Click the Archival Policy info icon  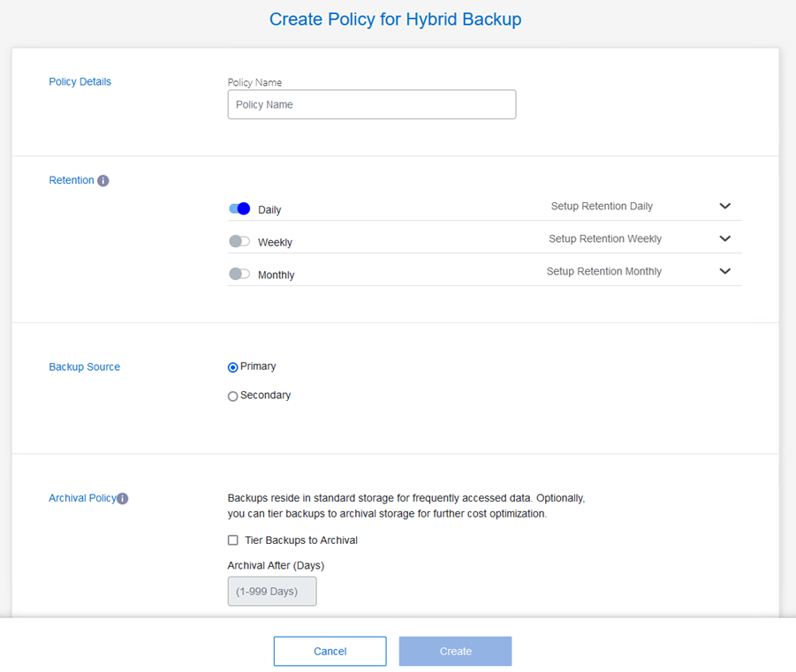tap(123, 499)
